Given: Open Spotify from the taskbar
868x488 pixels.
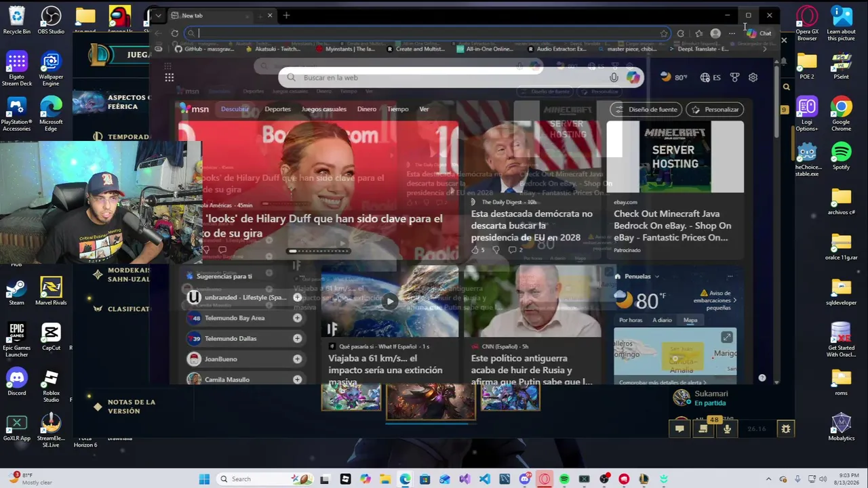Looking at the screenshot, I should click(x=564, y=479).
